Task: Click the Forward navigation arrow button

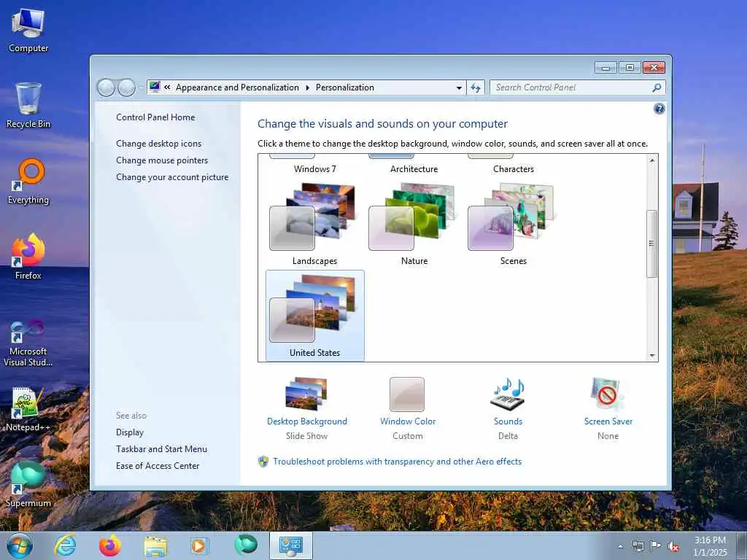Action: click(x=126, y=87)
